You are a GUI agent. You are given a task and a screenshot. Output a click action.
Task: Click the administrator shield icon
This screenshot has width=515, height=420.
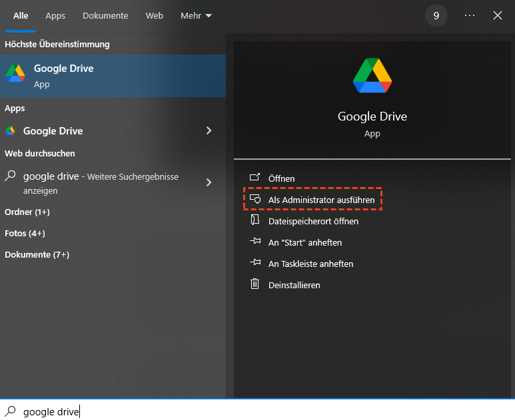pos(255,199)
